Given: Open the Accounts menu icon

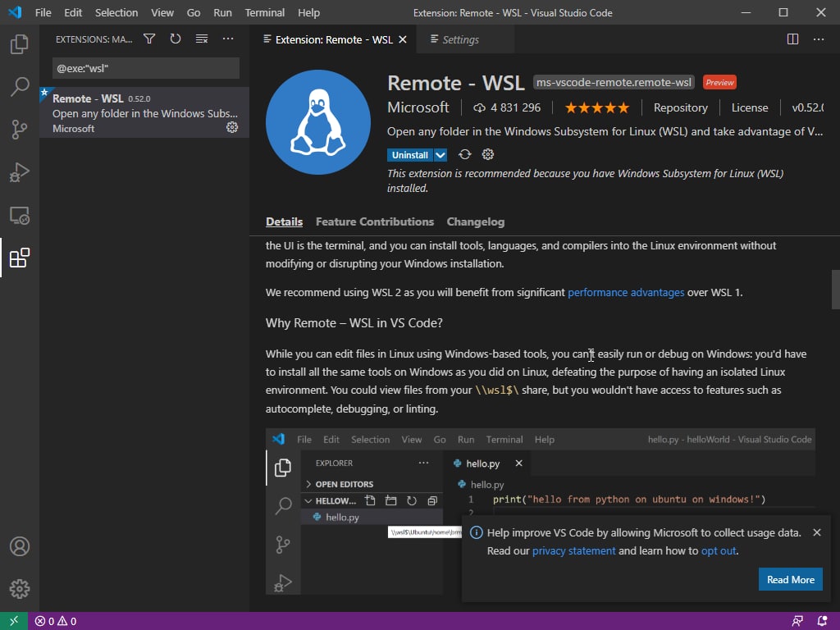Looking at the screenshot, I should 20,546.
